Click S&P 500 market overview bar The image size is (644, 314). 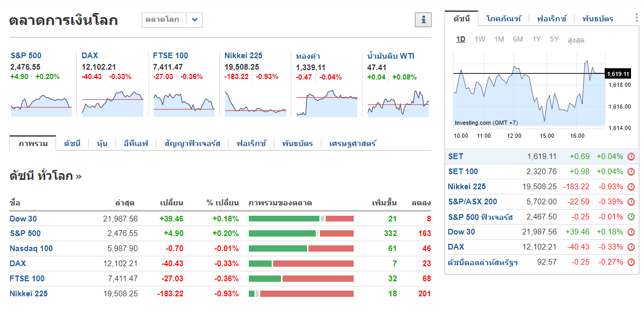pyautogui.click(x=301, y=233)
